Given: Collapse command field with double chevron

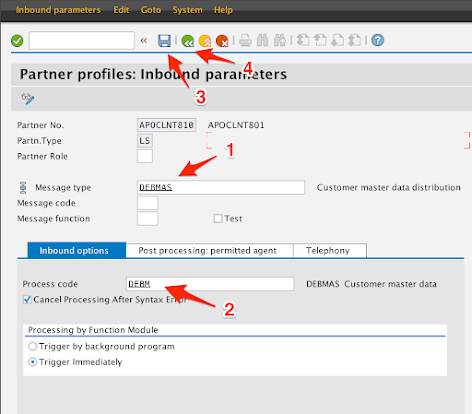Looking at the screenshot, I should [144, 41].
